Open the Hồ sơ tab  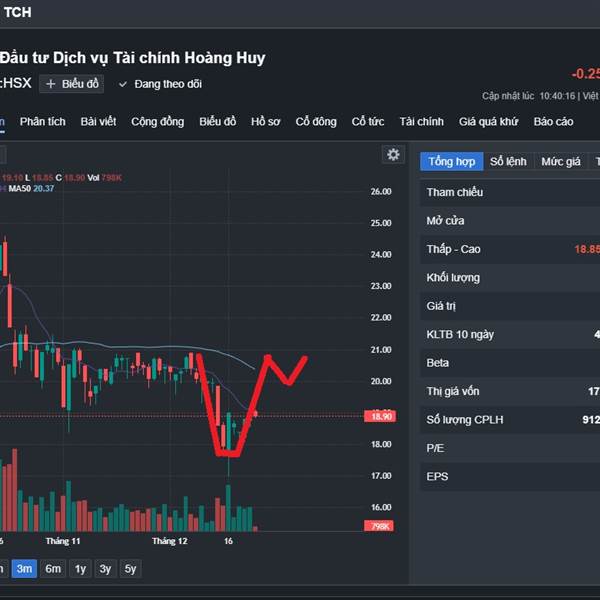265,122
